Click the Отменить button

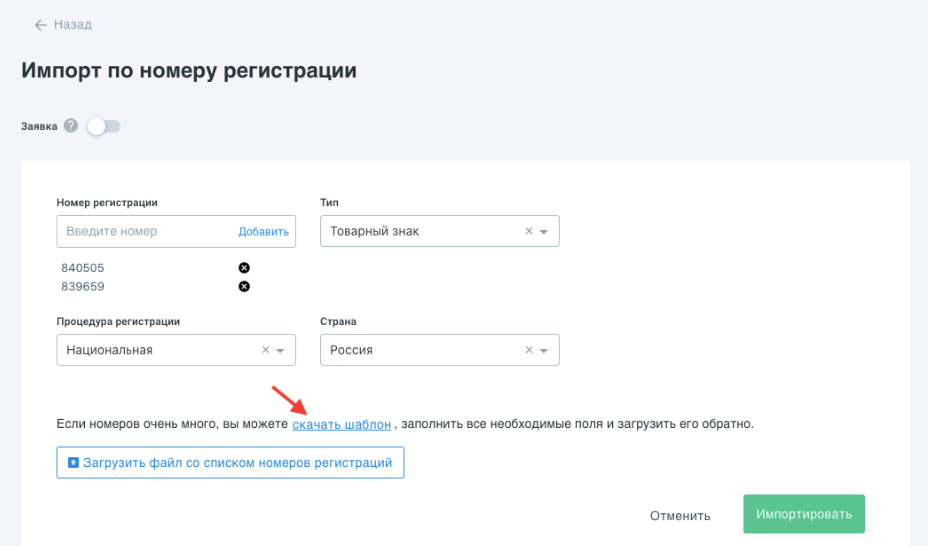[680, 515]
